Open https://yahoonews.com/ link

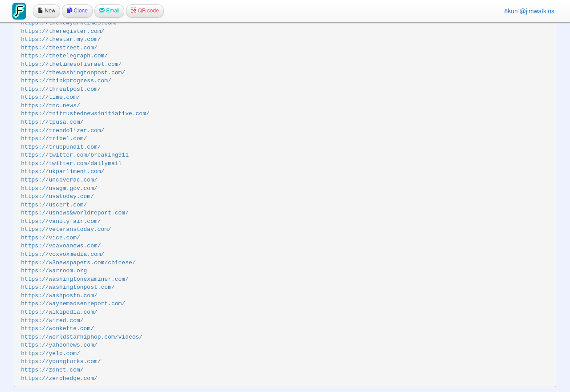[59, 345]
